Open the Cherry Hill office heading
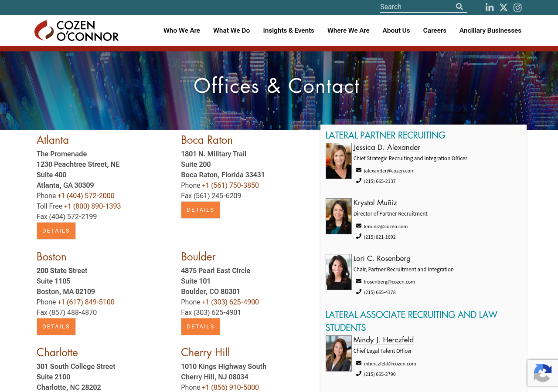 (x=205, y=353)
